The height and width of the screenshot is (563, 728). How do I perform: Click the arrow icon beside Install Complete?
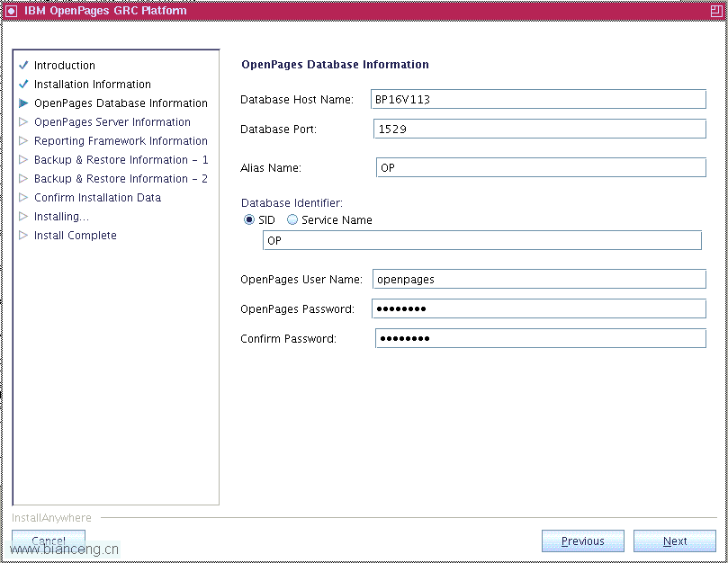pos(23,236)
